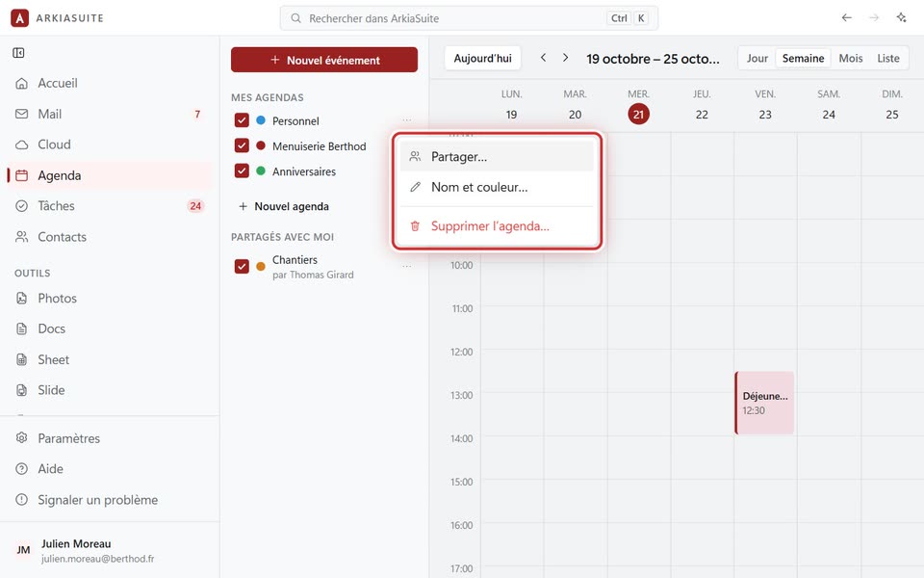Select LUN. 19 day header
This screenshot has width=924, height=578.
point(511,106)
